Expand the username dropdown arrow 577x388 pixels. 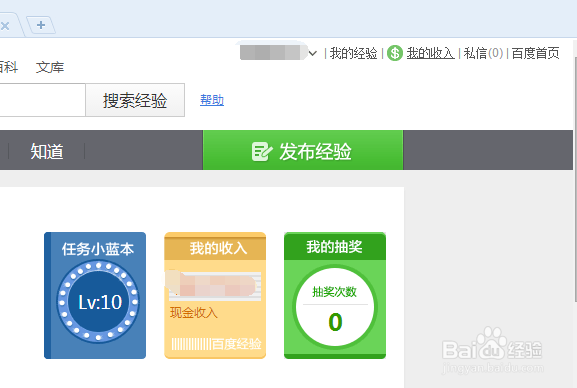tap(313, 53)
